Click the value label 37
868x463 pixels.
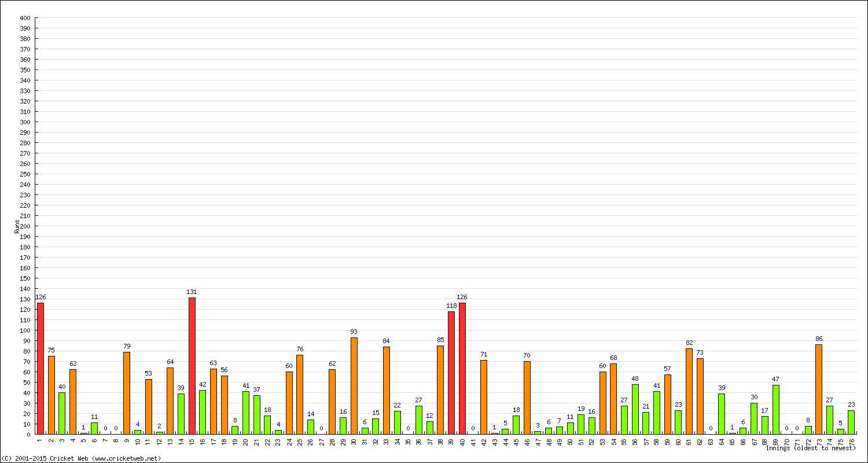pyautogui.click(x=256, y=389)
